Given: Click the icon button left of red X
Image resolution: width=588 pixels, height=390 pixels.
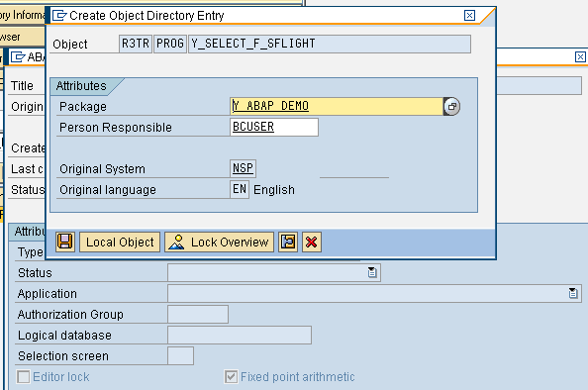Looking at the screenshot, I should pos(288,242).
